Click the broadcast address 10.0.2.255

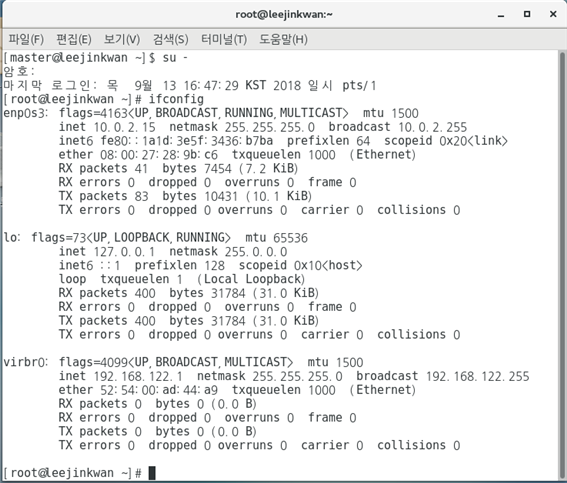pos(432,127)
